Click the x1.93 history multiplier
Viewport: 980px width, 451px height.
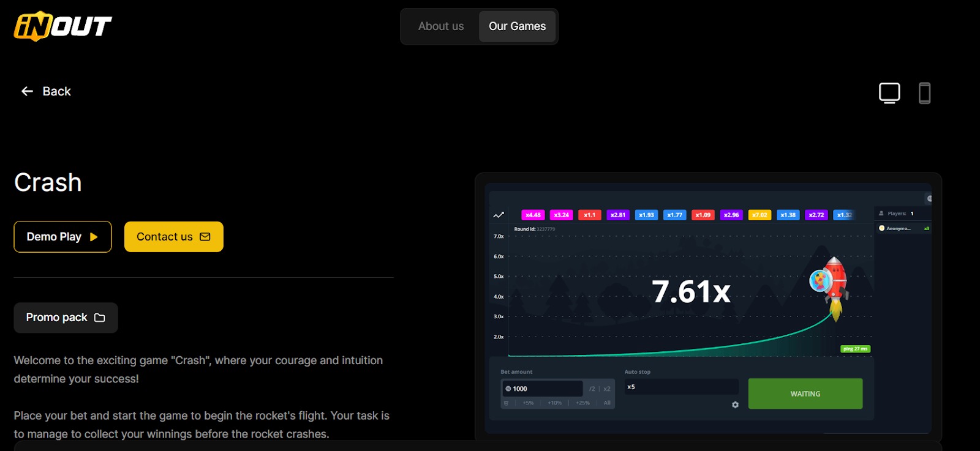(646, 215)
